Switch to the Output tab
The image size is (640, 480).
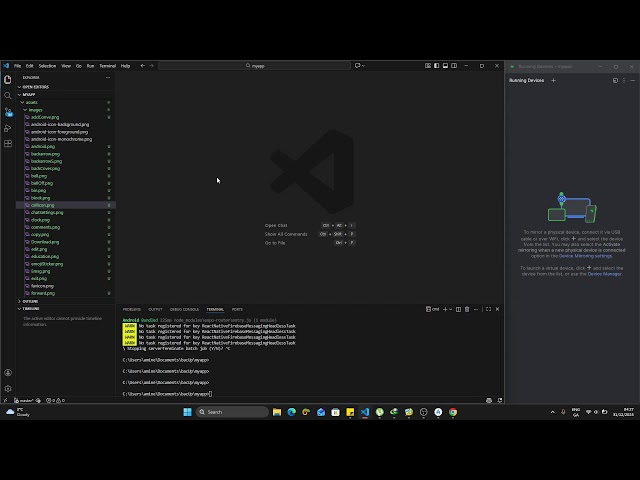click(155, 309)
